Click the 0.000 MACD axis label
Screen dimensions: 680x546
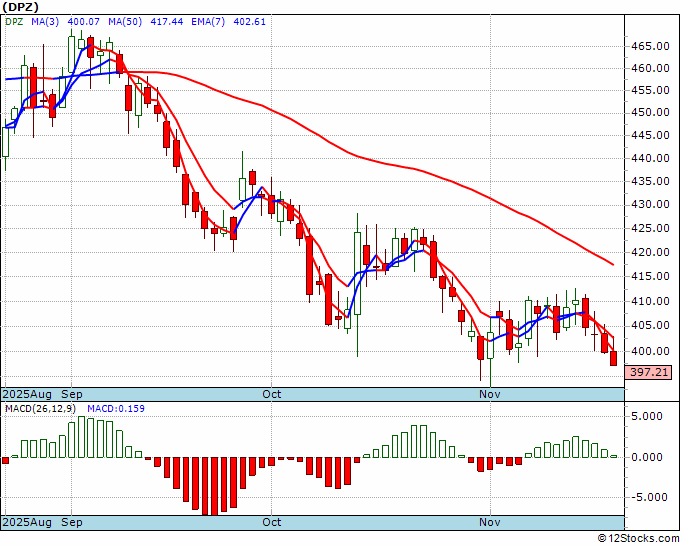647,457
